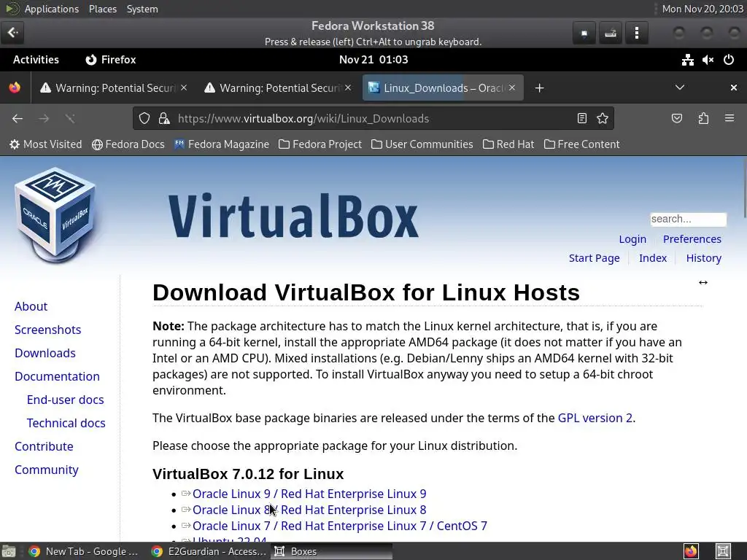Expand Red Hat bookmark folder

click(508, 144)
